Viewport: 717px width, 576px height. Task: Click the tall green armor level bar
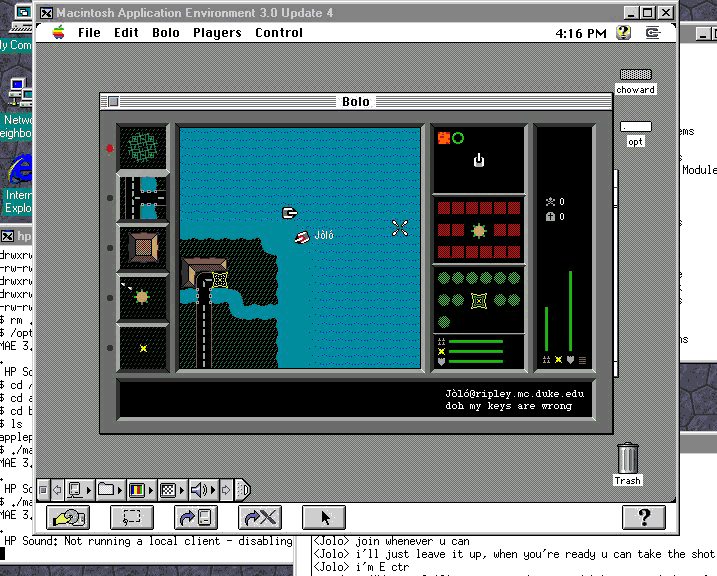tap(570, 312)
